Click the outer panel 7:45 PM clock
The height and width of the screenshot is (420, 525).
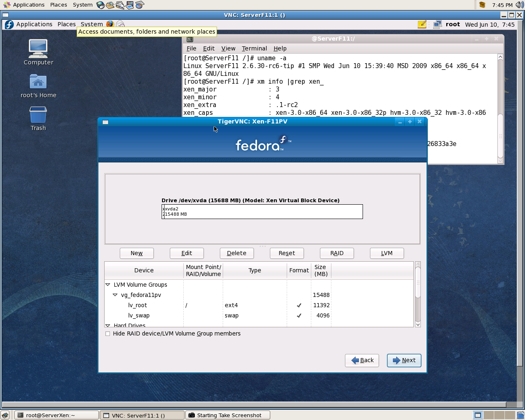click(502, 5)
